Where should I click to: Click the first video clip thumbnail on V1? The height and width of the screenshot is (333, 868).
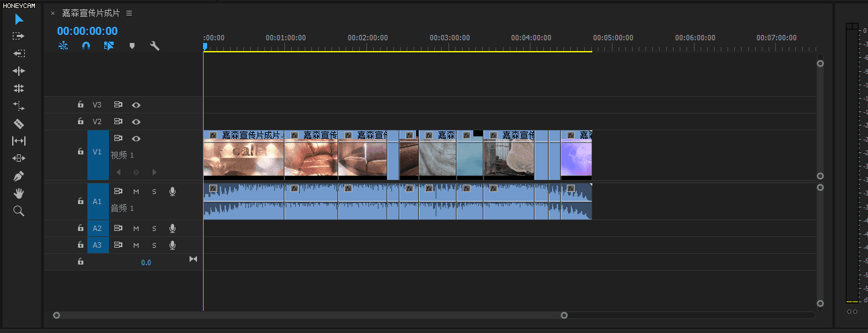tap(243, 158)
